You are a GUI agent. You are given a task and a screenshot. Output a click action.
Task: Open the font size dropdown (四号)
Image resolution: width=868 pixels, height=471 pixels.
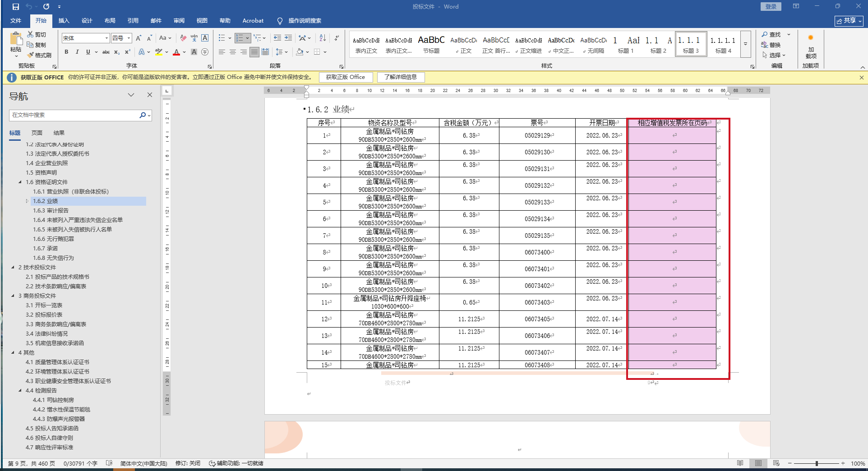click(x=129, y=38)
